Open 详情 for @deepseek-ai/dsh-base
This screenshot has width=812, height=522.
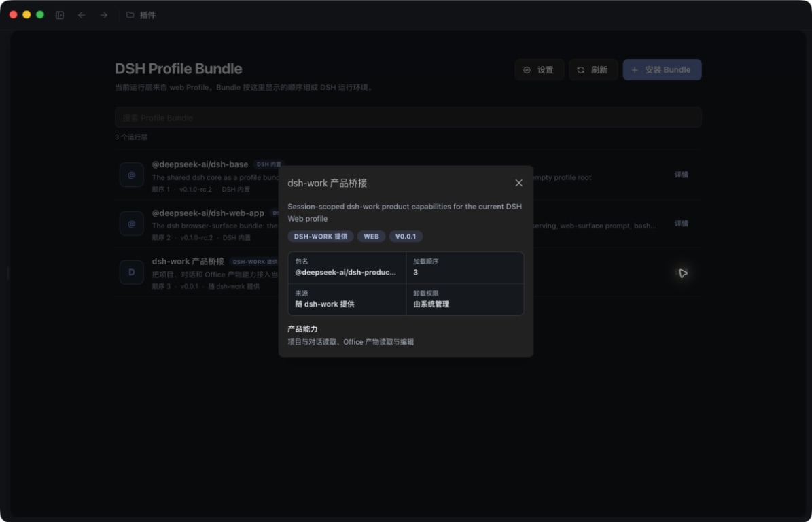[681, 175]
